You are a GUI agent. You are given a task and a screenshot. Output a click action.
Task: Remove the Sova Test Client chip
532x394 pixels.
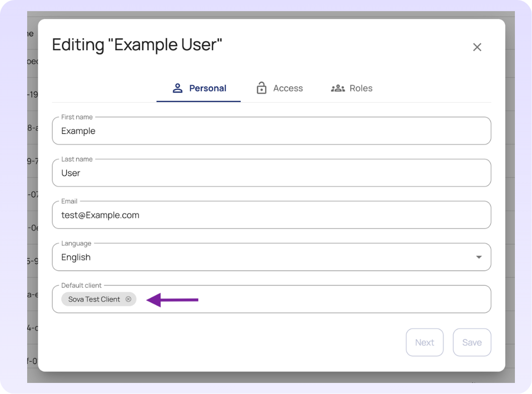(x=128, y=299)
